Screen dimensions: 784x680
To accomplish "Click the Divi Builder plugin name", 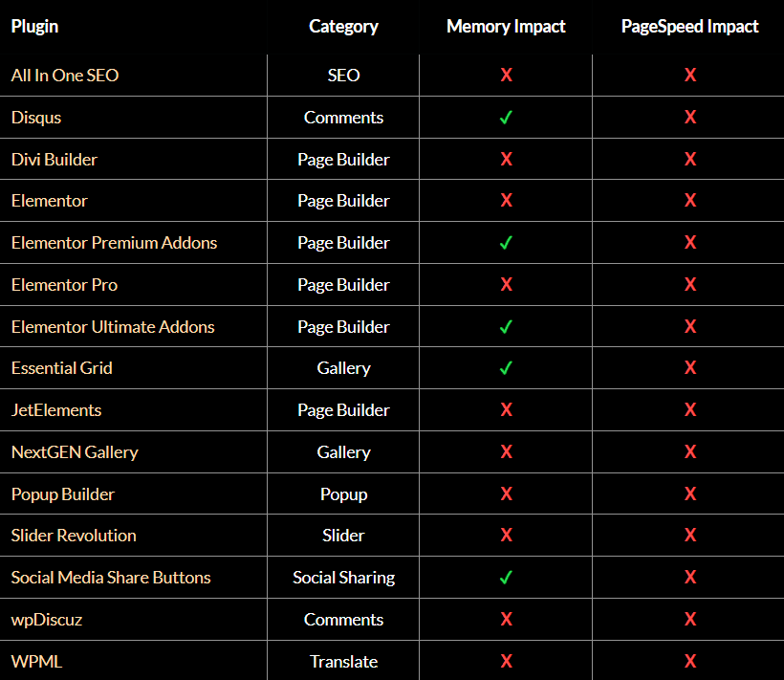I will [x=54, y=160].
